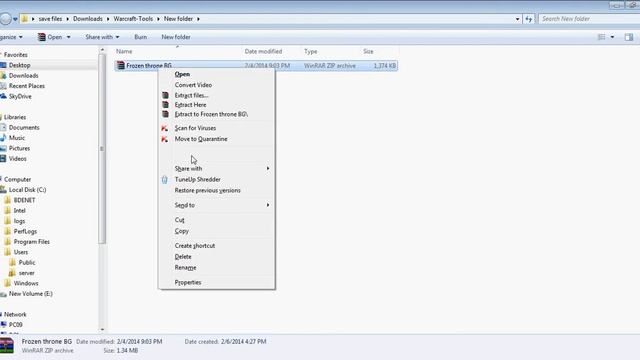Click Delete in the context menu
Screen dimensions: 640x360
click(x=183, y=257)
